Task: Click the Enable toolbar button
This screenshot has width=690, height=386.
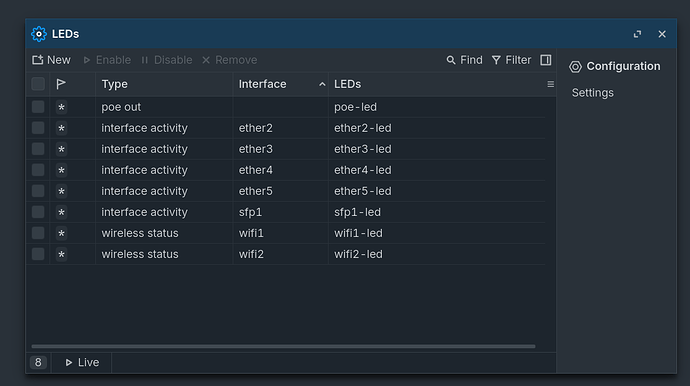Action: point(107,60)
